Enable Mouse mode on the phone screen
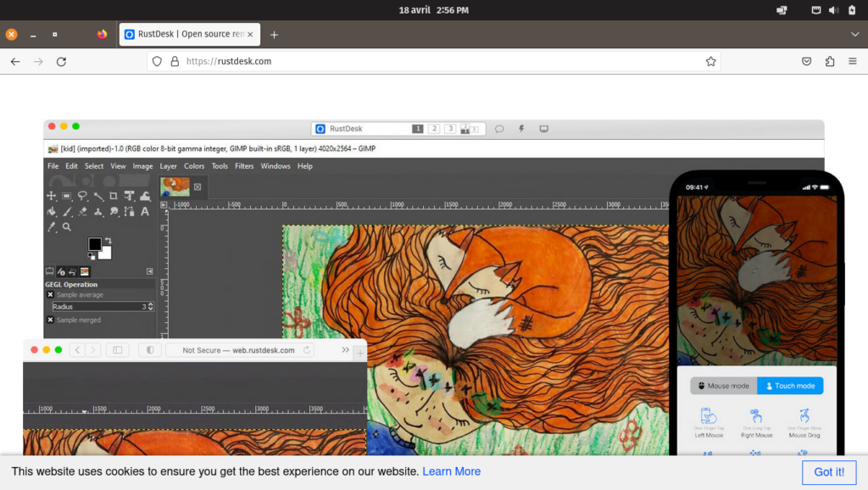The width and height of the screenshot is (868, 490). pyautogui.click(x=724, y=386)
